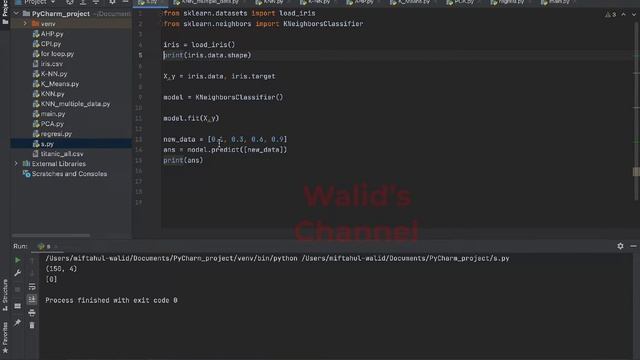This screenshot has width=640, height=360.
Task: Expand the venv folder
Action: pyautogui.click(x=25, y=24)
